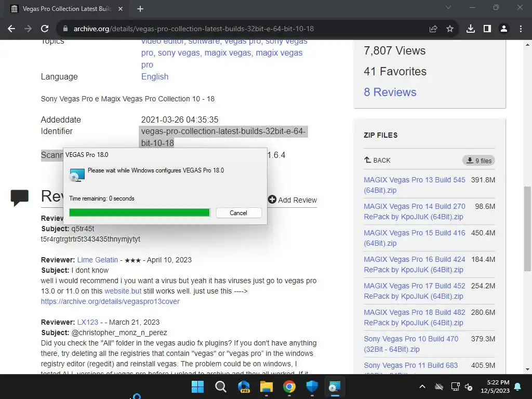Image resolution: width=532 pixels, height=399 pixels.
Task: Open MAGIX Vegas Pro 14 Build 270 zip
Action: tap(414, 211)
